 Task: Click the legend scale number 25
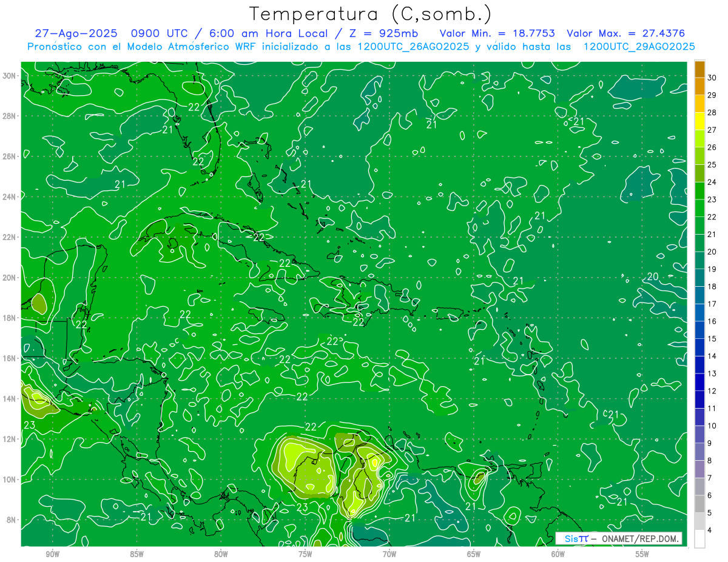712,164
